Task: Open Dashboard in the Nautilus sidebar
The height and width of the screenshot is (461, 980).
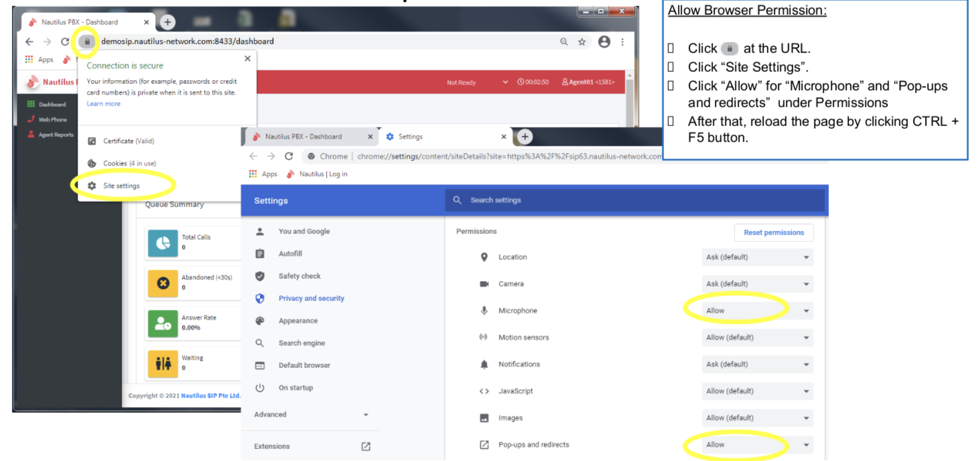Action: pos(46,104)
